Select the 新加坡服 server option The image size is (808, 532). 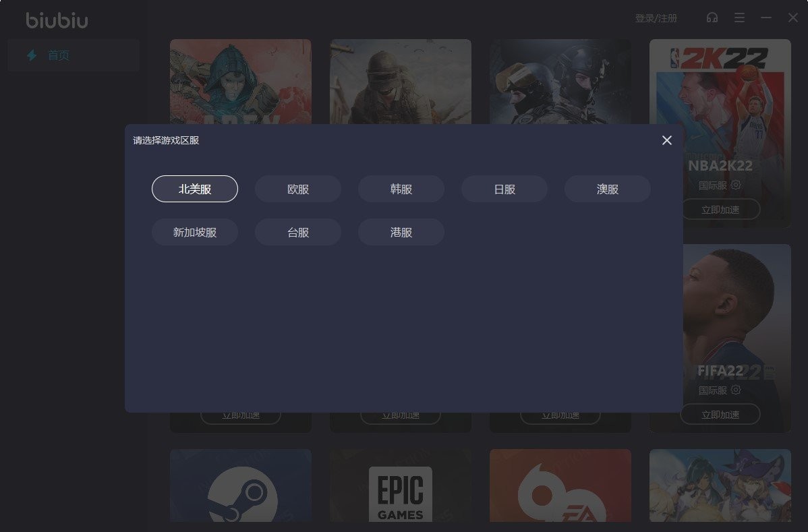(x=195, y=232)
